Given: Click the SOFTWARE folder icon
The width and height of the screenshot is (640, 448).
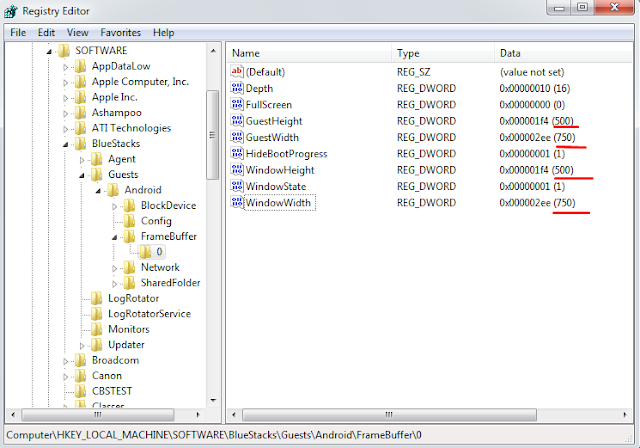Looking at the screenshot, I should [x=64, y=51].
